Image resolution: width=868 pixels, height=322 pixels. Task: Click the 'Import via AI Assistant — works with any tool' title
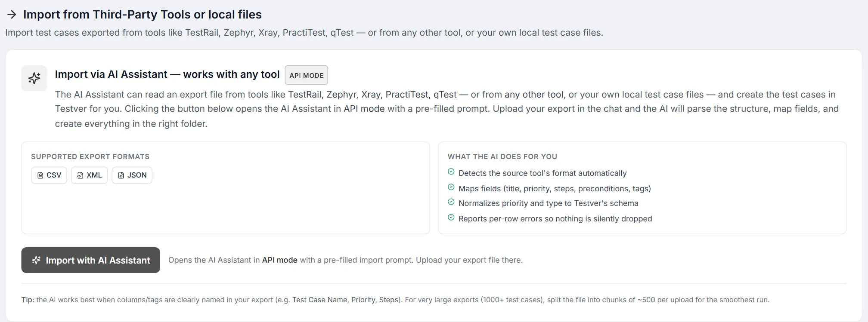click(167, 74)
